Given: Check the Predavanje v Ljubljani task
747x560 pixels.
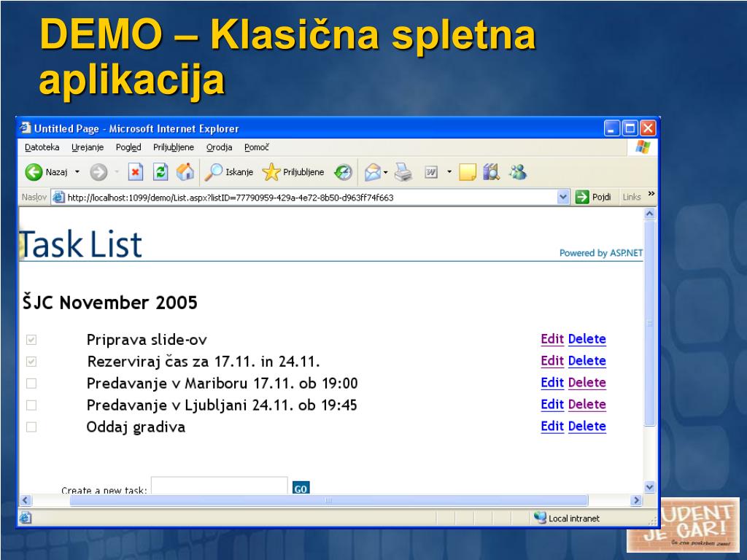Looking at the screenshot, I should tap(31, 405).
